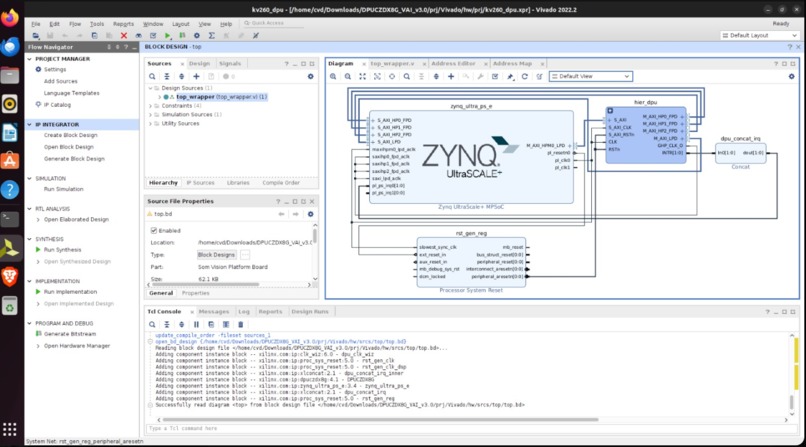The height and width of the screenshot is (447, 806).
Task: Open Source File Properties settings gear
Action: [x=310, y=214]
